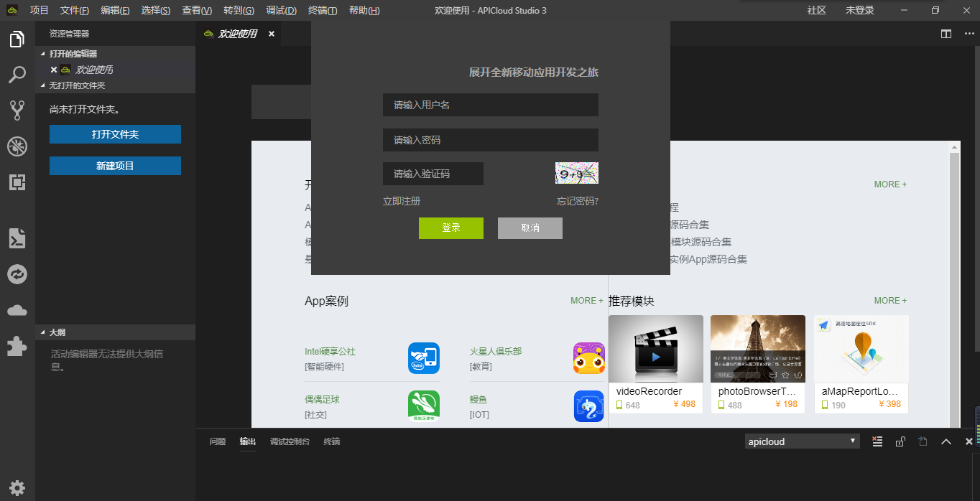Open the 文件(F) menu
This screenshot has width=980, height=501.
75,10
